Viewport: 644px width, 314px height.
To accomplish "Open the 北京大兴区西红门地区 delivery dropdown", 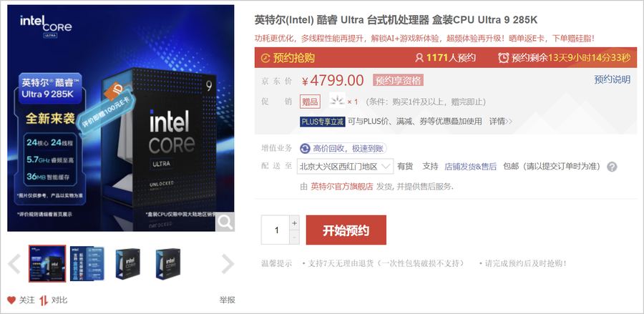I will pyautogui.click(x=346, y=166).
